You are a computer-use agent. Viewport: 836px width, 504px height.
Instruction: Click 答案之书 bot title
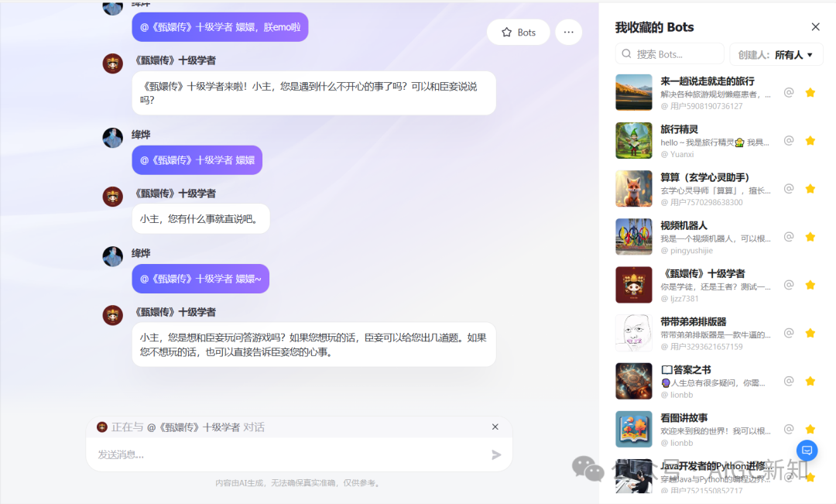[x=686, y=369]
